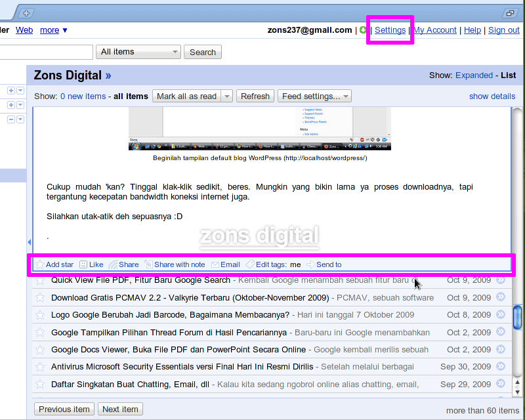The height and width of the screenshot is (420, 525).
Task: Open the Web link in top bar
Action: pyautogui.click(x=24, y=30)
